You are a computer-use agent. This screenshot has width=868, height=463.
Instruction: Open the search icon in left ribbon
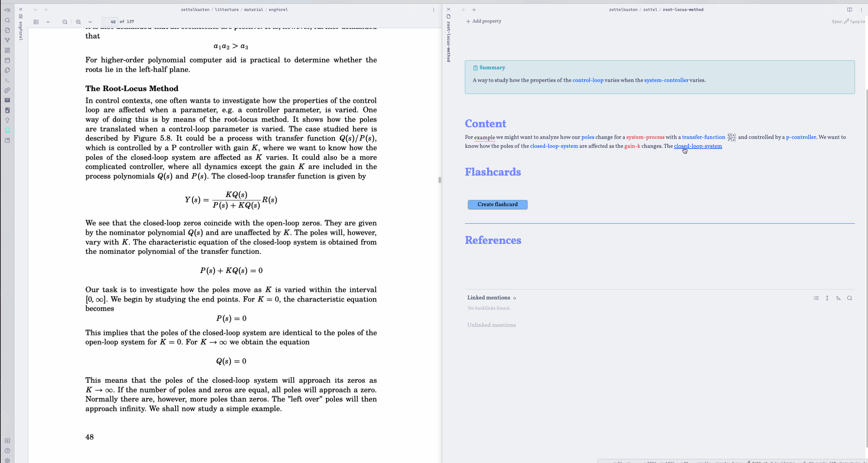(x=7, y=20)
